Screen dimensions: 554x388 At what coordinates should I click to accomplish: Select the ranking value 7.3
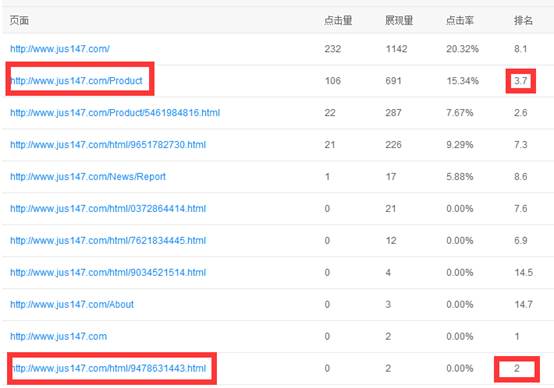[521, 145]
